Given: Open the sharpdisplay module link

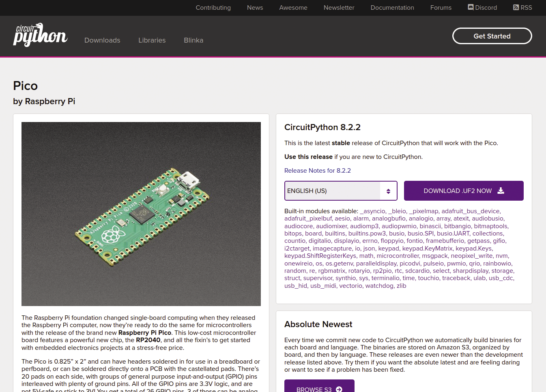Looking at the screenshot, I should click(x=471, y=271).
